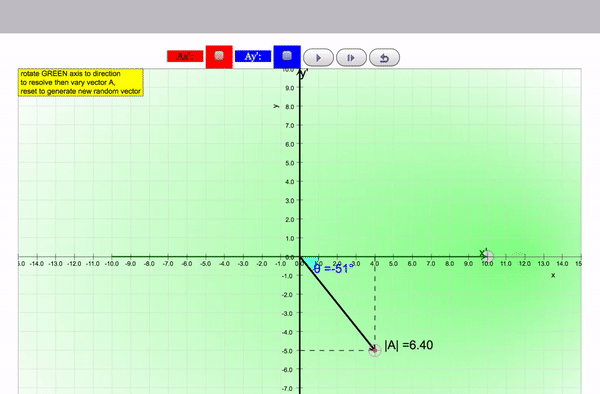
Task: Click the vector A tip handle
Action: 375,350
